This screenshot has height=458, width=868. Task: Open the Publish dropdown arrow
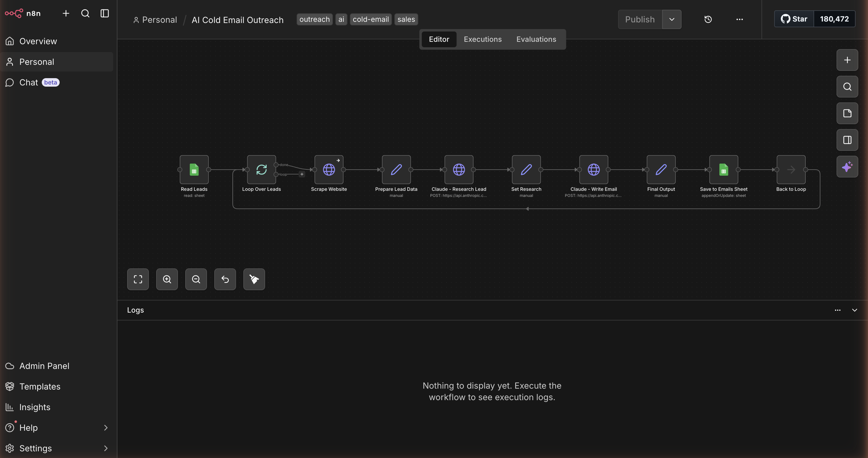(x=672, y=19)
